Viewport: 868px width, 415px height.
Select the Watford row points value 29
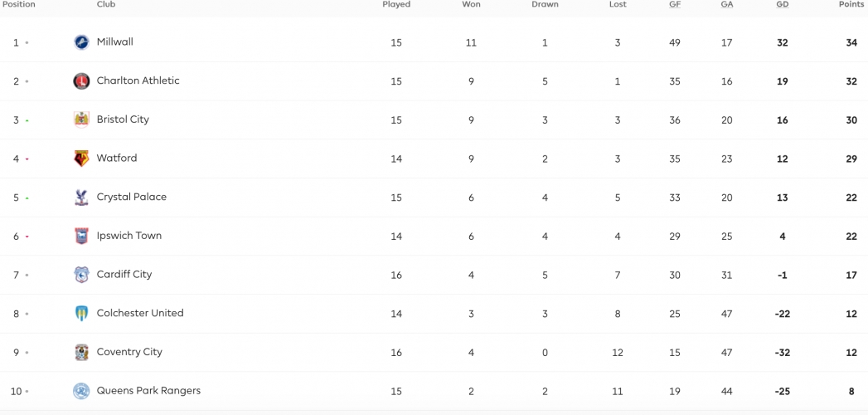(x=851, y=159)
